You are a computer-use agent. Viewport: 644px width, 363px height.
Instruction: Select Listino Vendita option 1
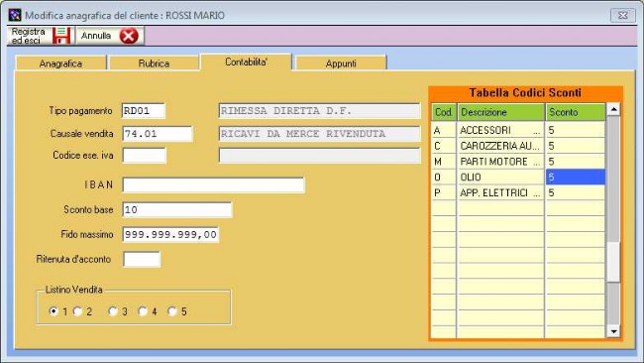pyautogui.click(x=54, y=311)
